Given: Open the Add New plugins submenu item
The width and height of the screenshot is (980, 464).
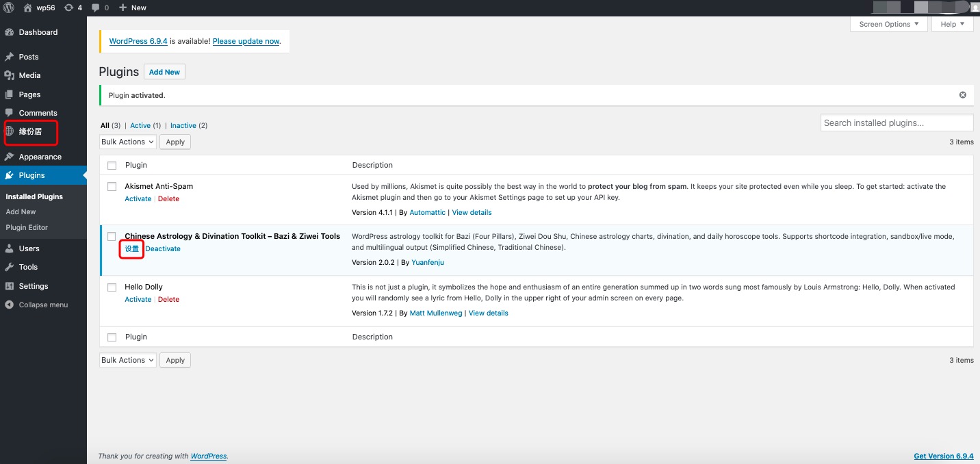Looking at the screenshot, I should point(21,211).
